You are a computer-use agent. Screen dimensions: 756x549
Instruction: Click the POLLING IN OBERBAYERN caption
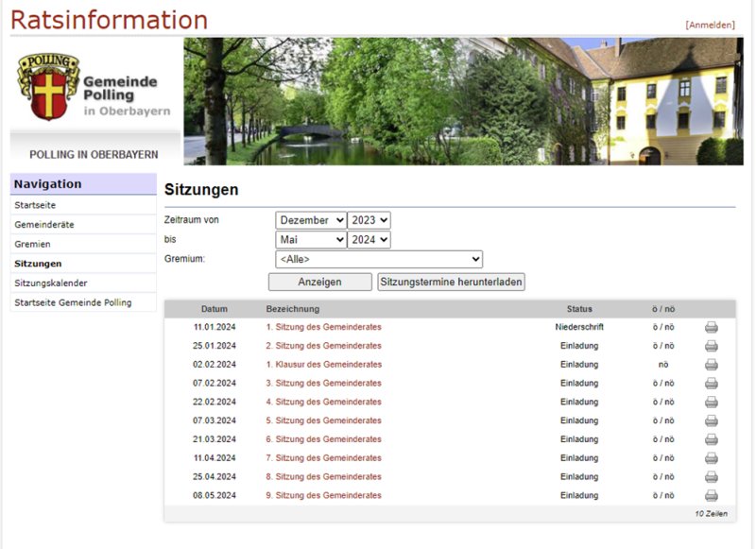tap(94, 155)
